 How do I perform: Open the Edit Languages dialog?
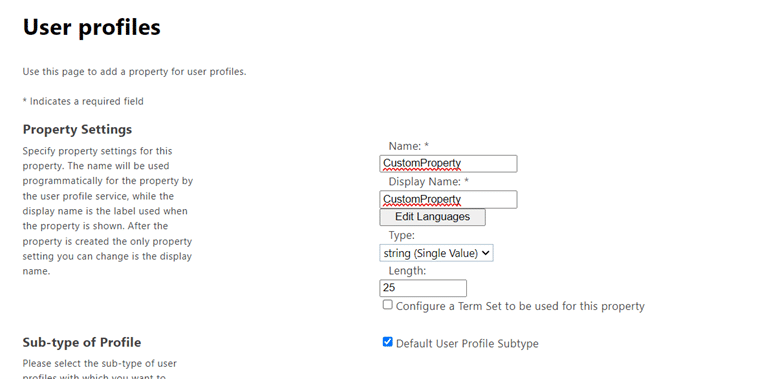point(432,217)
